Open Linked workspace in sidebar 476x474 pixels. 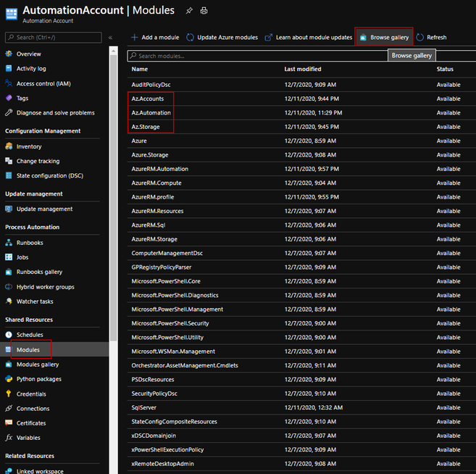click(40, 470)
